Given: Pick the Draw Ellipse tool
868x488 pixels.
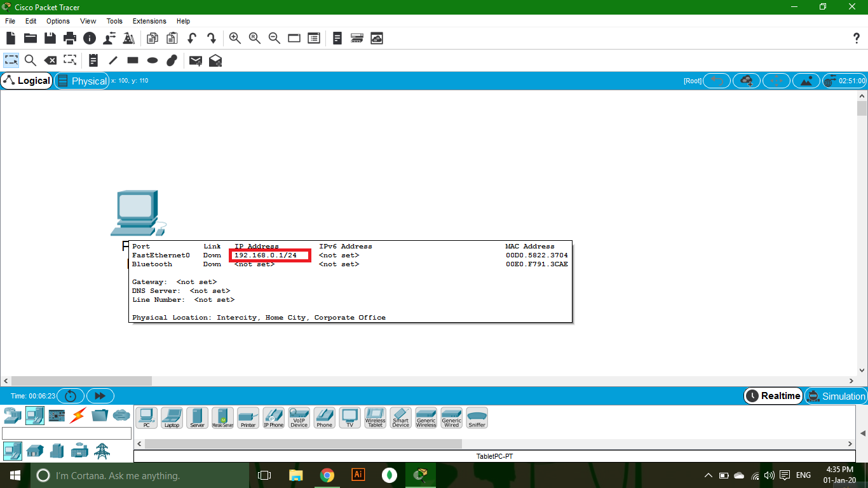Looking at the screenshot, I should (x=153, y=60).
